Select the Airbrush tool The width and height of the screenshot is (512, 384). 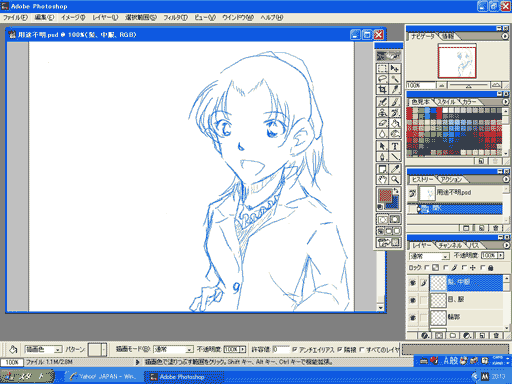[382, 102]
